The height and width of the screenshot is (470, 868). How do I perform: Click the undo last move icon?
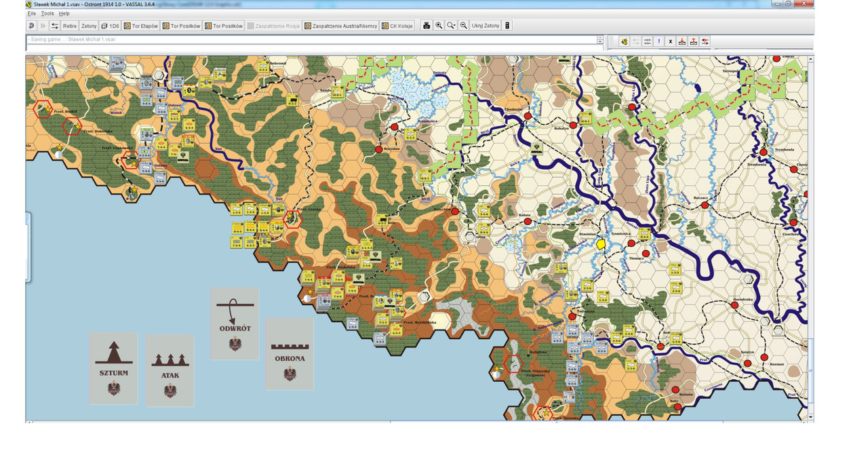(x=31, y=26)
